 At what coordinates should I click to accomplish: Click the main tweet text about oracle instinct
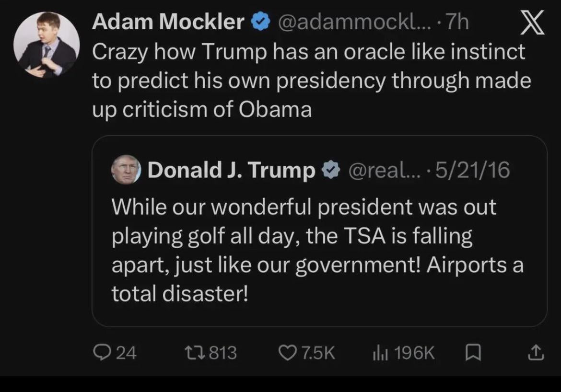[x=309, y=81]
